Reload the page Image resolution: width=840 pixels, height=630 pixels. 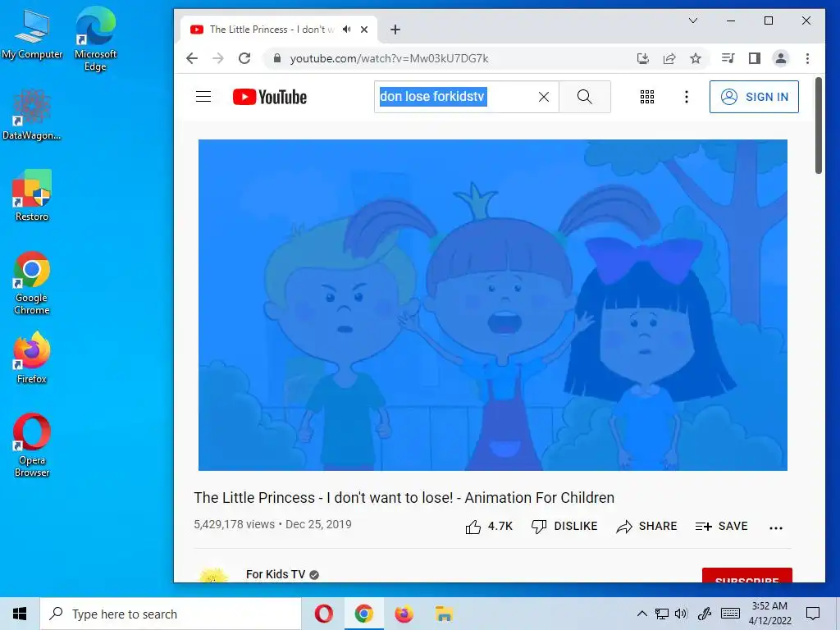[244, 58]
